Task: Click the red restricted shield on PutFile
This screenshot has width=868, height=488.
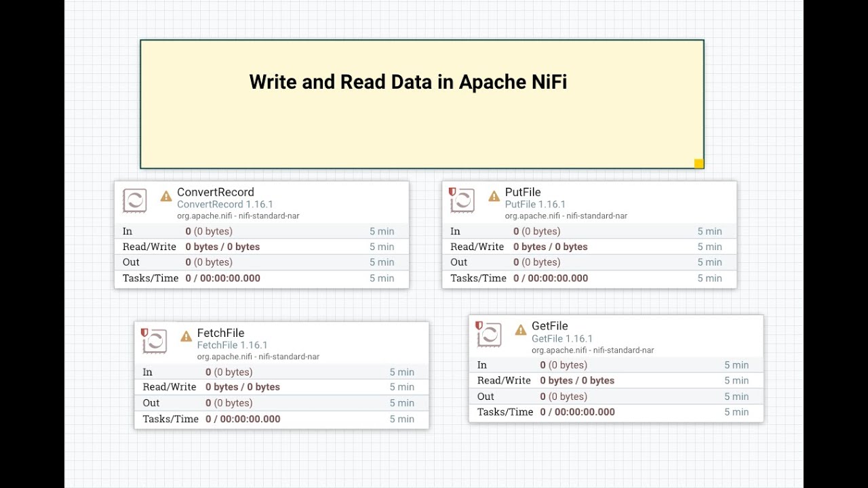Action: click(452, 192)
